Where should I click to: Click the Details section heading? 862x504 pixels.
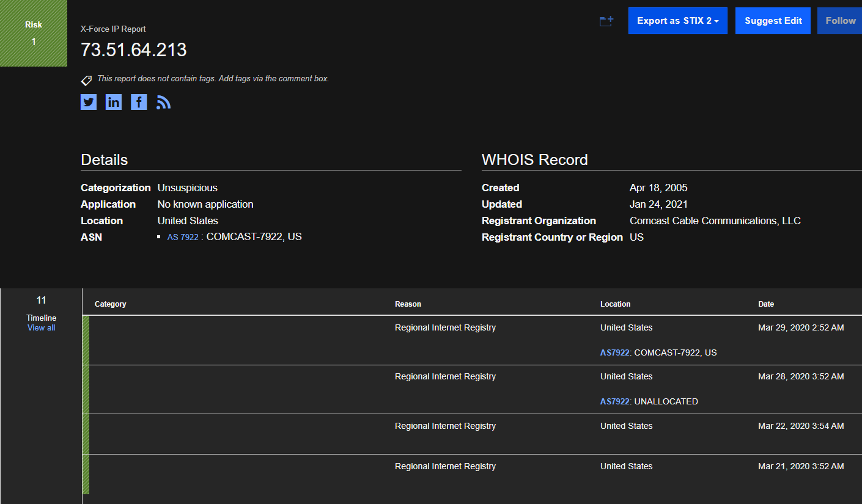(x=105, y=160)
